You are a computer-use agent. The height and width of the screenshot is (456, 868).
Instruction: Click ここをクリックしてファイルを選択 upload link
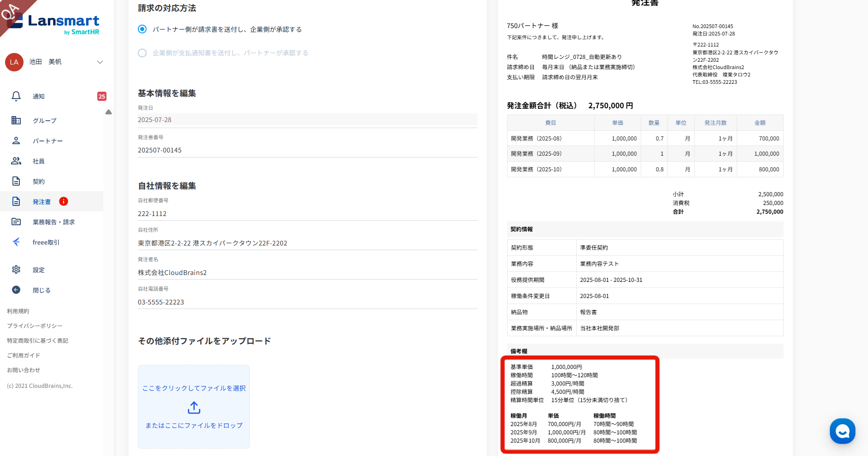[x=194, y=388]
